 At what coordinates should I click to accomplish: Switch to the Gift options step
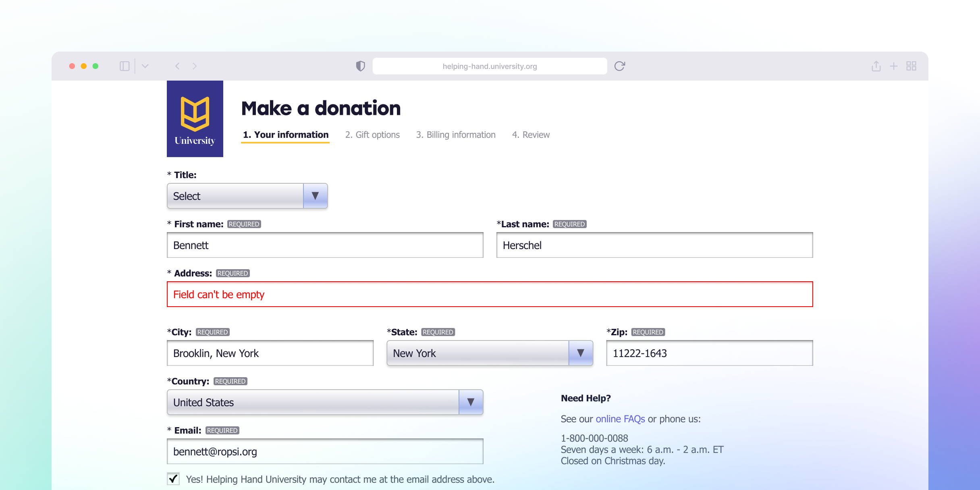(372, 135)
